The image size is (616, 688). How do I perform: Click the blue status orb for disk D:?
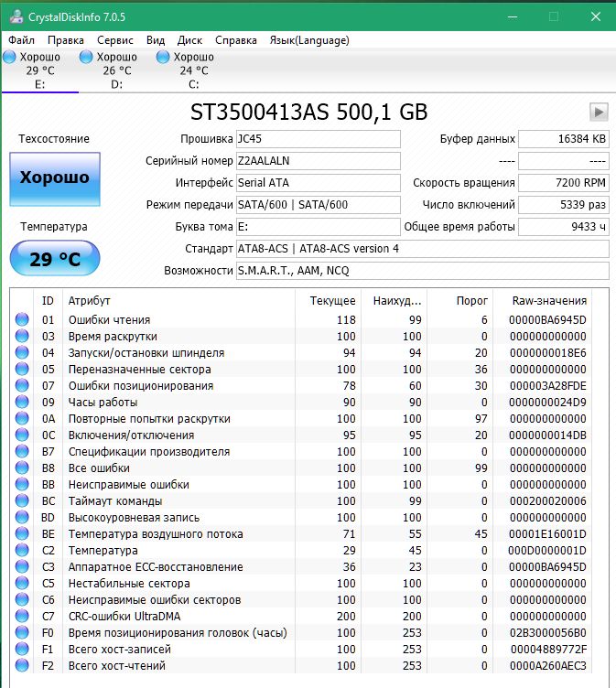point(86,57)
